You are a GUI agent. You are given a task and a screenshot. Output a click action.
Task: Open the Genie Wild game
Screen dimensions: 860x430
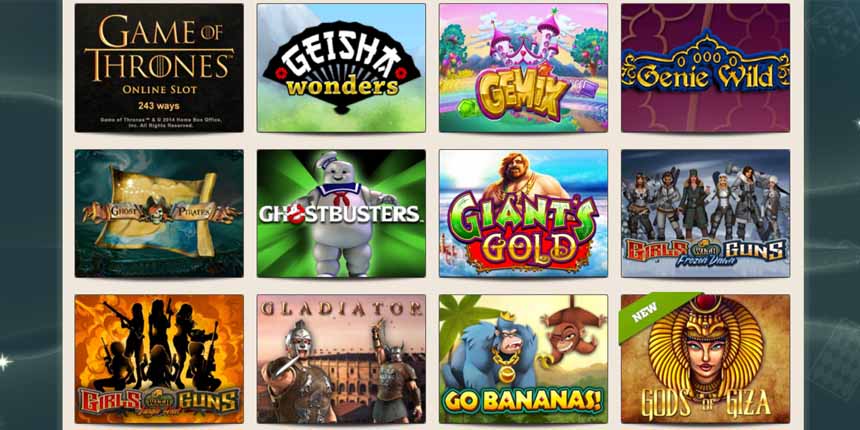[705, 68]
